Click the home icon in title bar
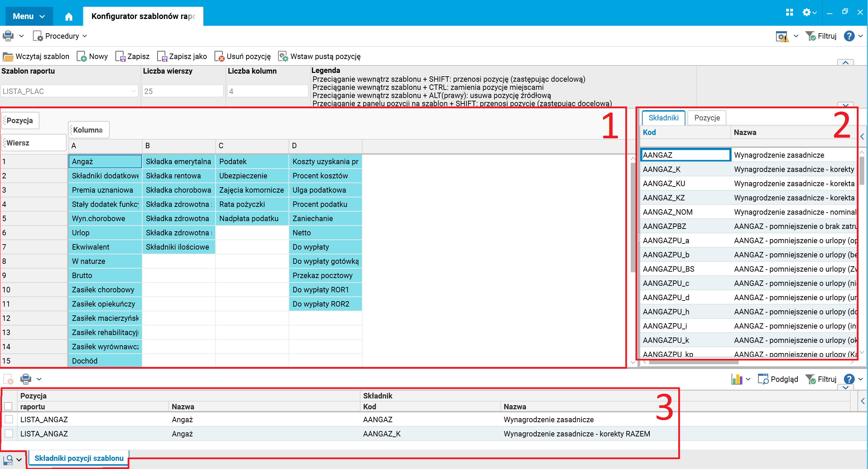868x469 pixels. tap(69, 16)
